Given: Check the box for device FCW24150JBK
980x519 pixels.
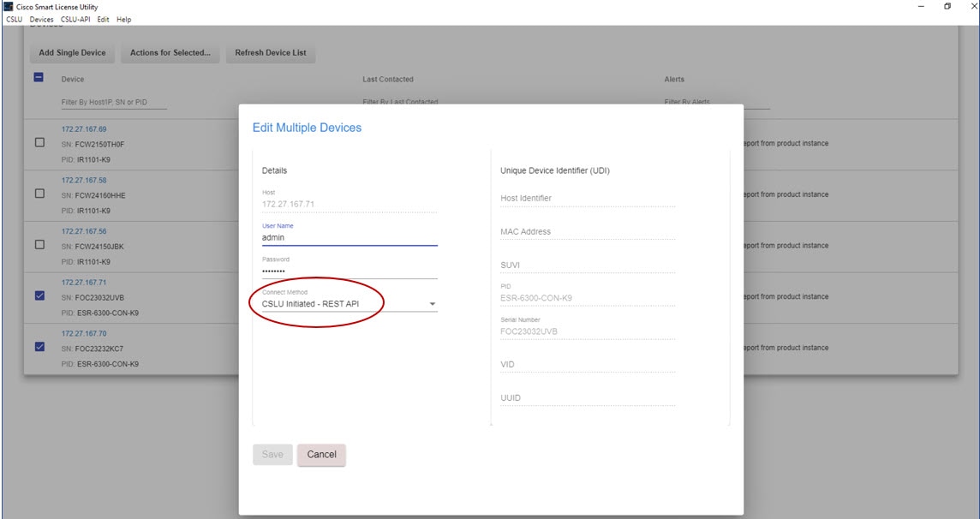Looking at the screenshot, I should [x=40, y=245].
